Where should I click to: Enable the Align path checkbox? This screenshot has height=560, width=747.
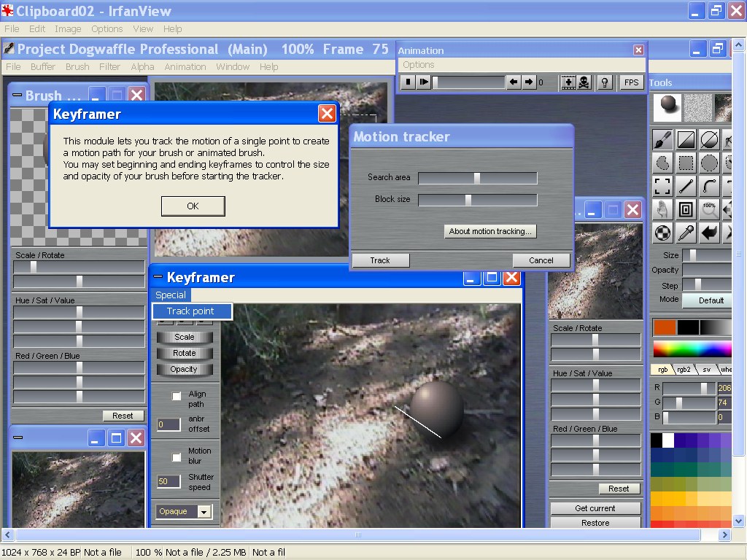(x=177, y=396)
